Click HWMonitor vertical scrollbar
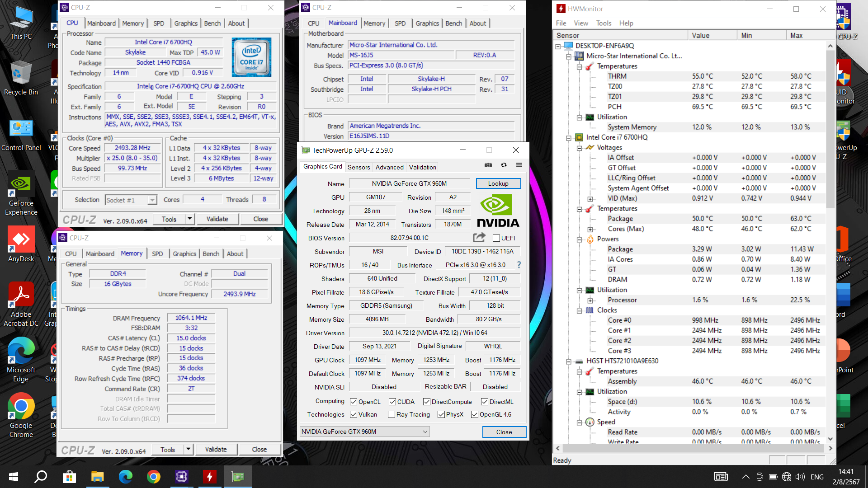The image size is (868, 488). coord(830,129)
